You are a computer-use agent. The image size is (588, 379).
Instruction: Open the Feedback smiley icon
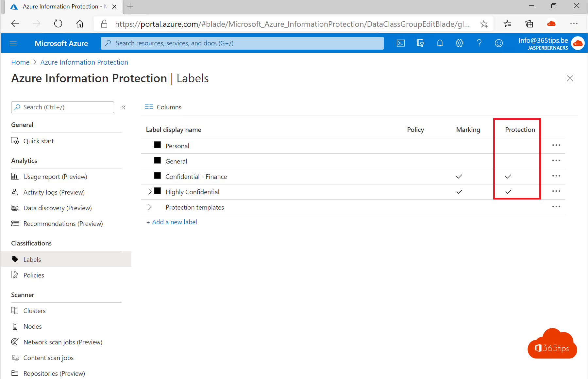click(x=499, y=43)
